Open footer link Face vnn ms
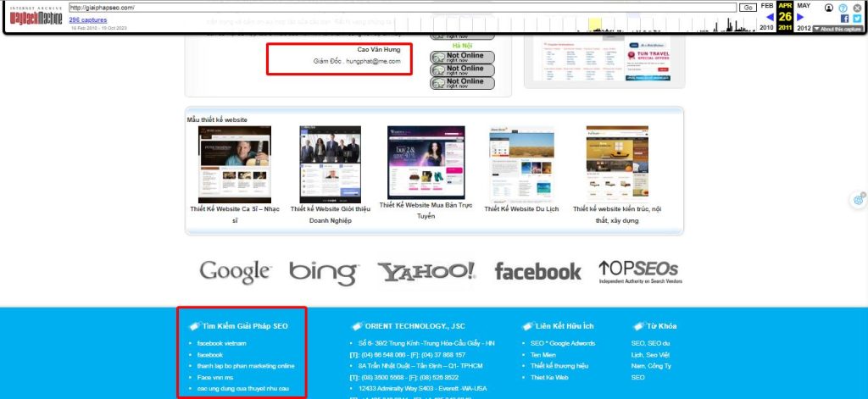Screen dimensions: 868x399 coord(214,378)
